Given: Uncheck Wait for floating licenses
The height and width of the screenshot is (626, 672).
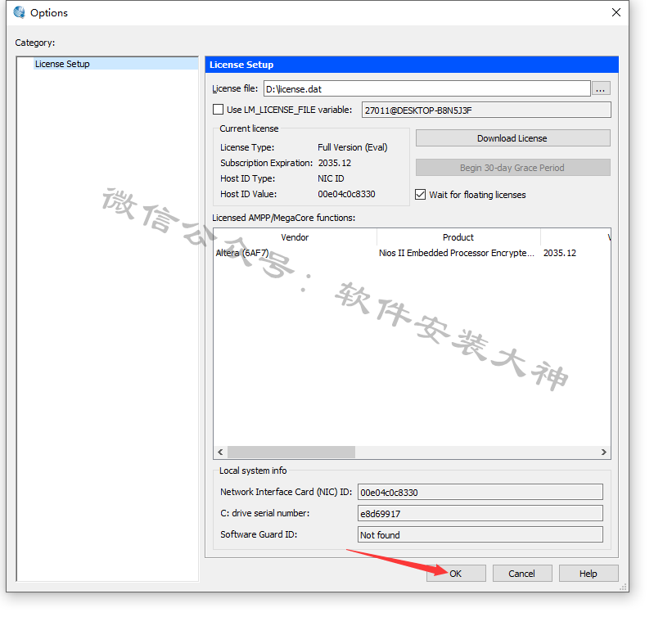Looking at the screenshot, I should (x=421, y=195).
